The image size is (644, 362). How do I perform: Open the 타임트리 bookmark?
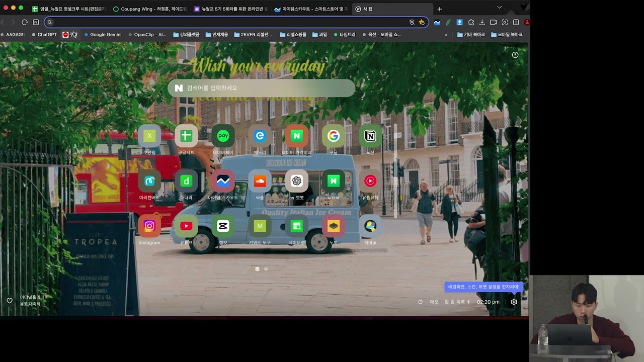coord(344,35)
